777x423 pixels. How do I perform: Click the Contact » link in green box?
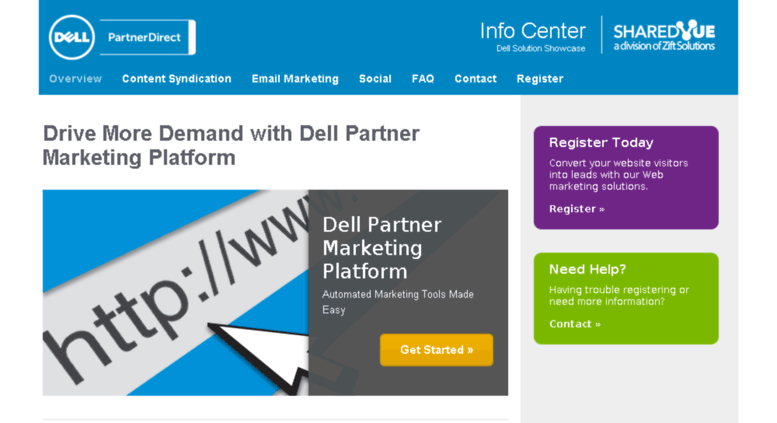pos(575,324)
